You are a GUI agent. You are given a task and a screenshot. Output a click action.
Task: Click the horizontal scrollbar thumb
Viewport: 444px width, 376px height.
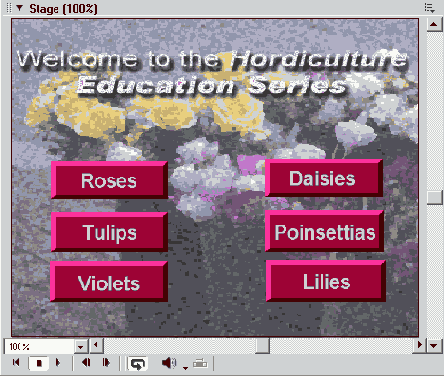point(263,346)
